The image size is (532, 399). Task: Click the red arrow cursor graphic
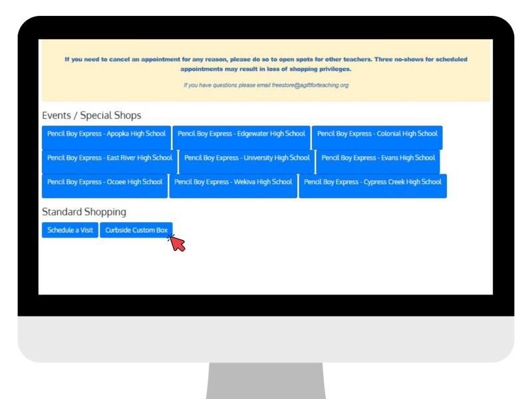[x=178, y=243]
